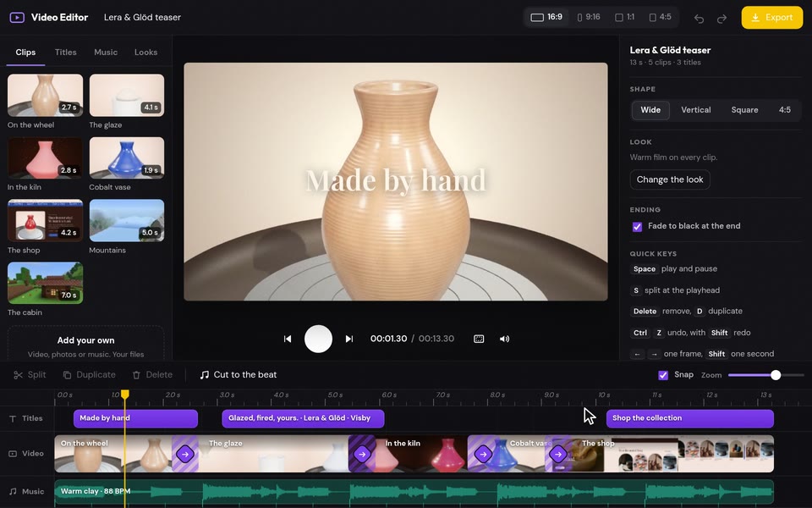Select the Made by hand title block
812x508 pixels.
(x=135, y=418)
